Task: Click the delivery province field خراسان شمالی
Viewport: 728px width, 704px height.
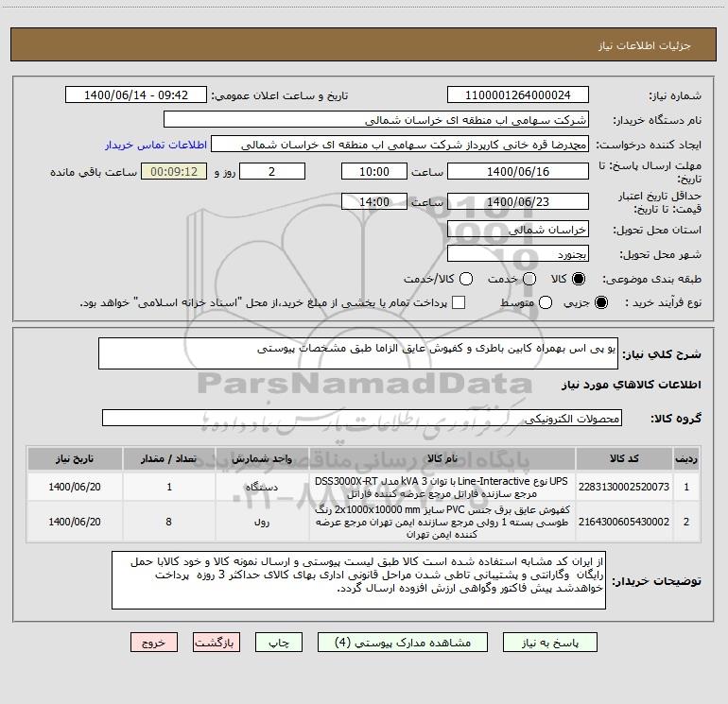Action: pos(518,230)
